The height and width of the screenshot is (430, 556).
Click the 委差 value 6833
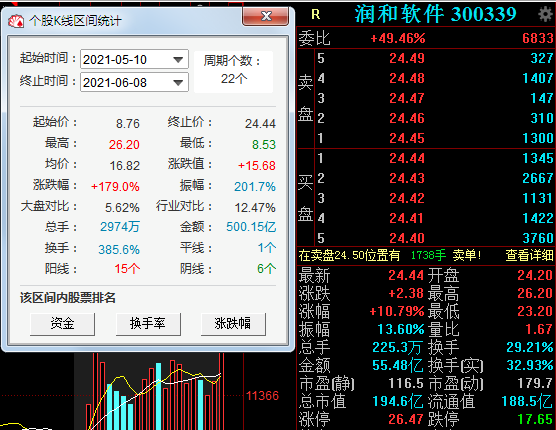(538, 38)
